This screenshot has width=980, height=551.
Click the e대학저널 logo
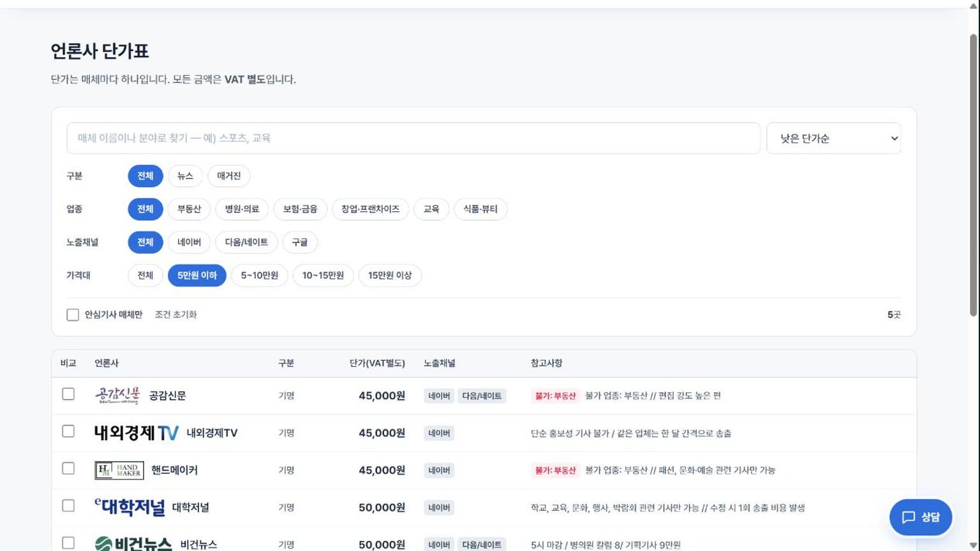pyautogui.click(x=130, y=507)
